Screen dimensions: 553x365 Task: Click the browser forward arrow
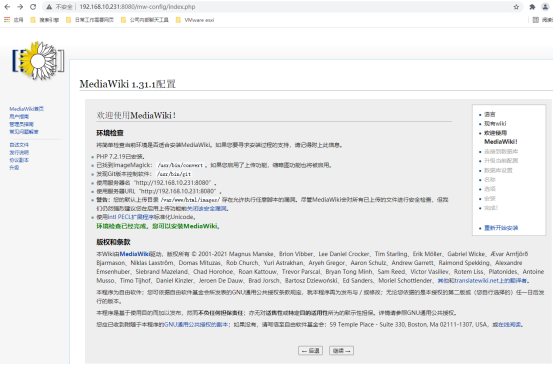(20, 7)
